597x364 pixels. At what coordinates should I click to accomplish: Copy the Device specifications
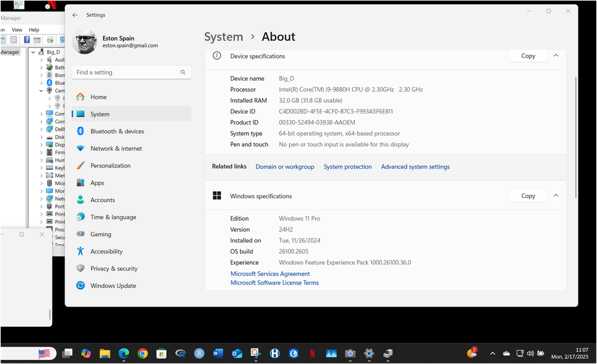coord(528,56)
